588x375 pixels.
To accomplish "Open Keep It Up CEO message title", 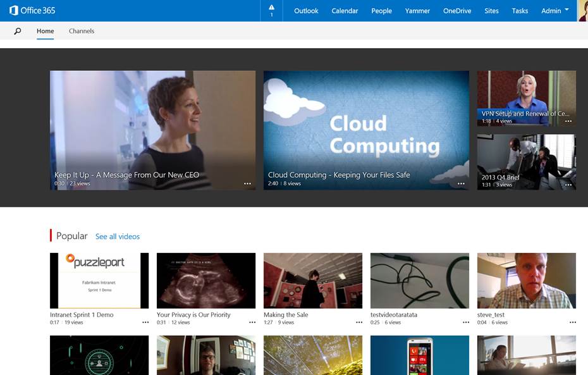I will point(126,175).
